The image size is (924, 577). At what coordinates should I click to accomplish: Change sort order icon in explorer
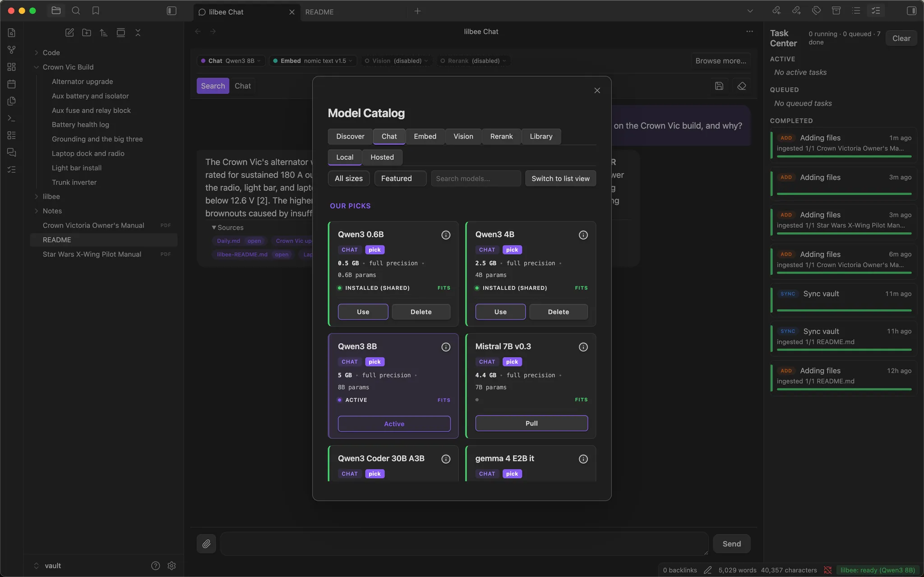click(104, 32)
